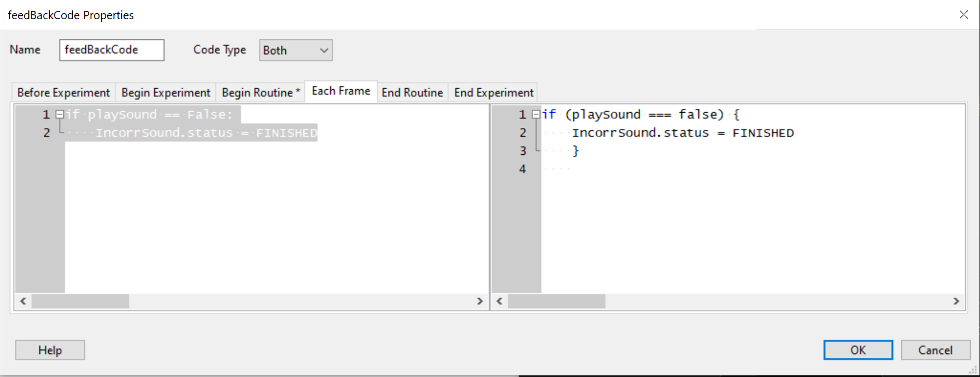Open the Begin Experiment tab
Image resolution: width=980 pixels, height=377 pixels.
[x=166, y=92]
